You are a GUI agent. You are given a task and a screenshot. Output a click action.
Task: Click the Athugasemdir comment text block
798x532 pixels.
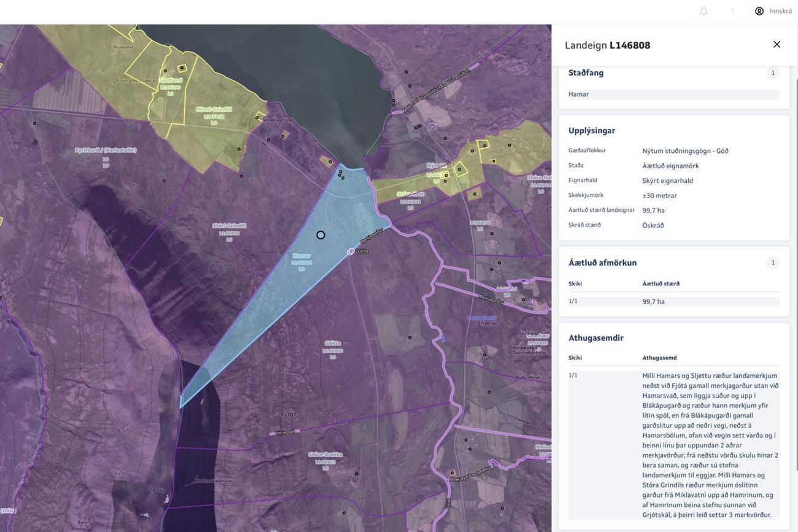click(x=710, y=445)
